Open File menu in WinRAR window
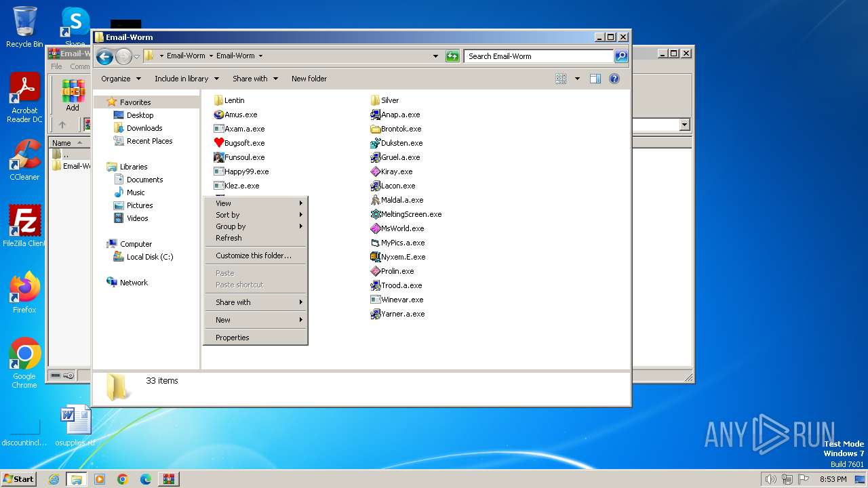 tap(56, 66)
